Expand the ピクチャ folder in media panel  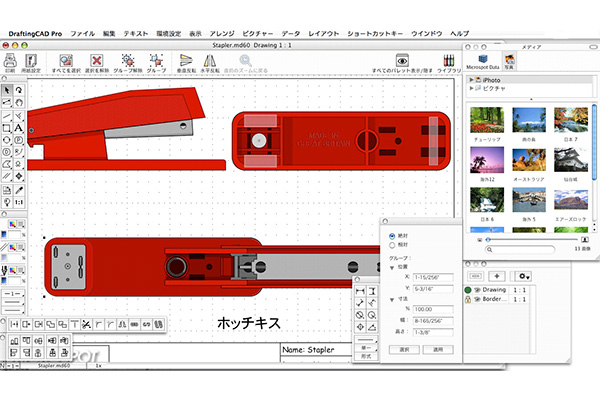pos(471,89)
